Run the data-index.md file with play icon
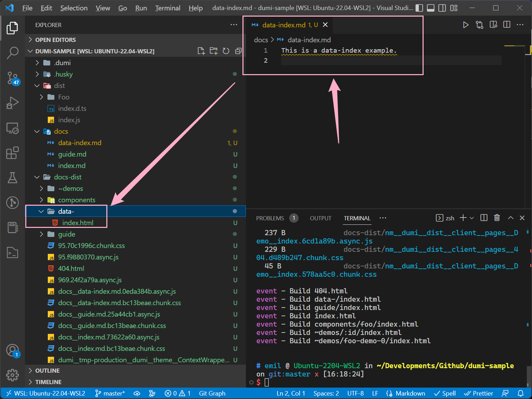 pyautogui.click(x=466, y=25)
